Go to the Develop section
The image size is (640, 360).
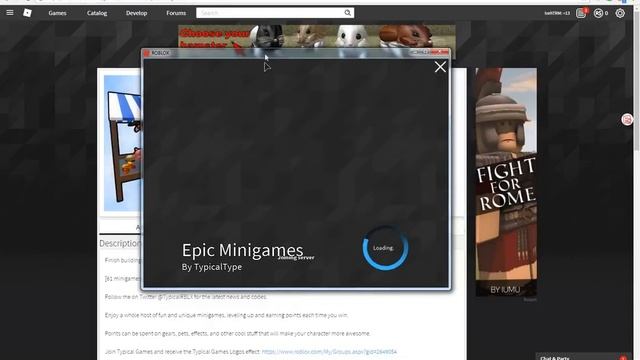136,13
